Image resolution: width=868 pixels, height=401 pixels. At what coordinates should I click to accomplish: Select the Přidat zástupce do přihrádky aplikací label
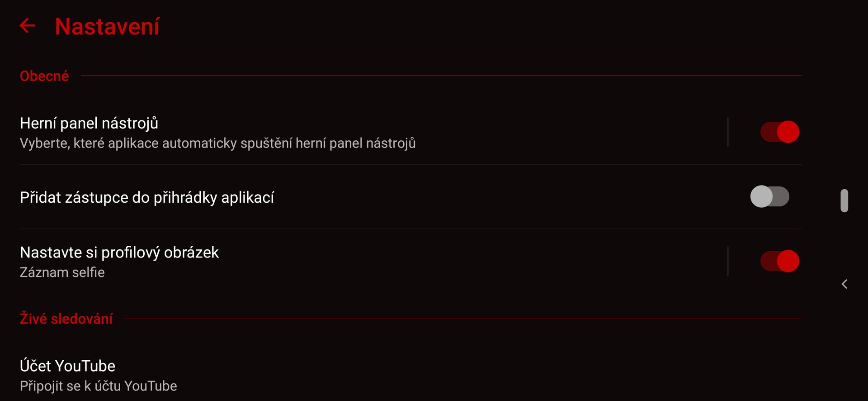pyautogui.click(x=147, y=198)
